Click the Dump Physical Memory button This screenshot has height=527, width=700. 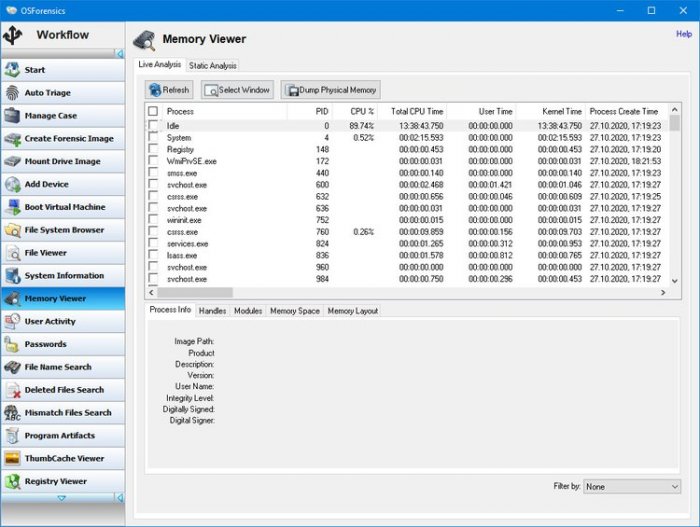[x=331, y=90]
